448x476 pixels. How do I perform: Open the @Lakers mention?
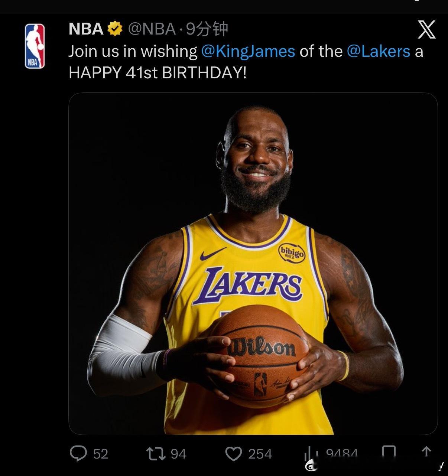pos(379,51)
